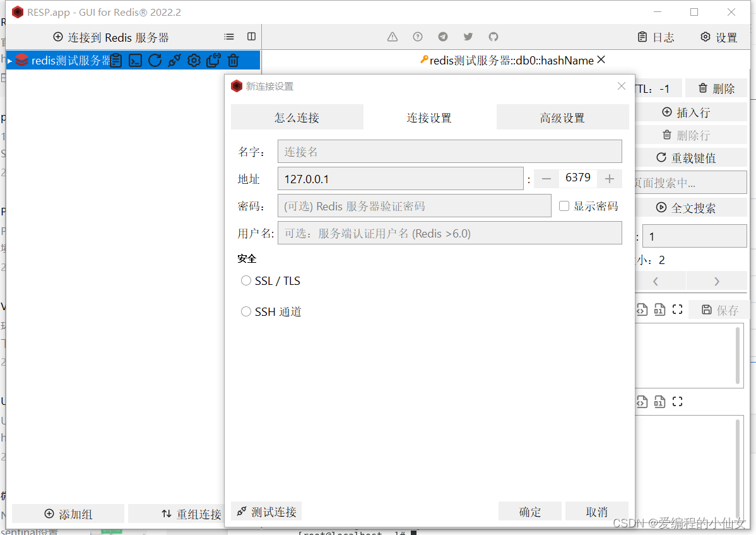Viewport: 756px width, 535px height.
Task: Click the page number field showing 1
Action: [695, 236]
